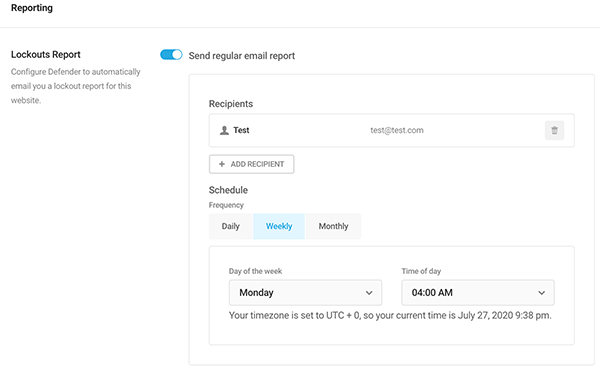
Task: Click the chevron arrow in 04:00 AM dropdown
Action: click(541, 293)
